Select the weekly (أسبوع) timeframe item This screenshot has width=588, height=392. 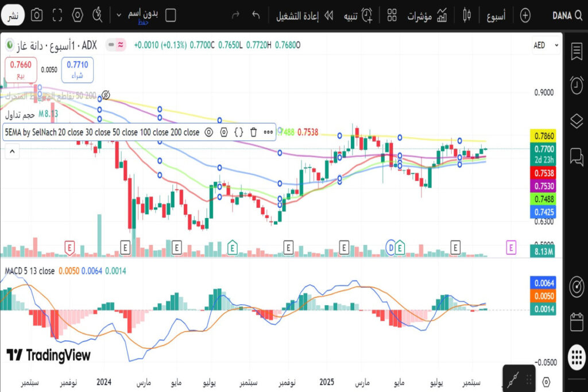(x=496, y=15)
